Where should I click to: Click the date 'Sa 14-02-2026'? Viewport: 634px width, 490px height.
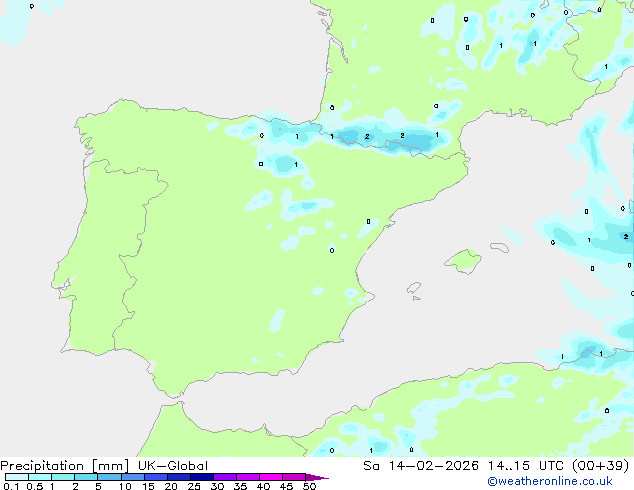[x=421, y=466]
